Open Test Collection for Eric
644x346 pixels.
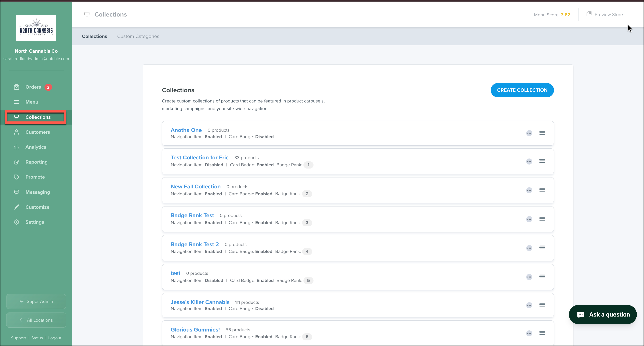[x=200, y=158]
